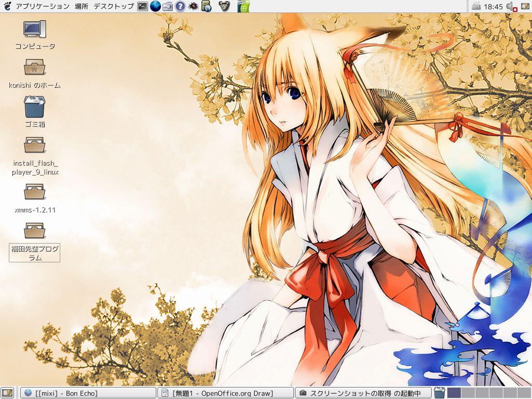The height and width of the screenshot is (399, 532).
Task: Click the 18:45 clock
Action: tap(494, 6)
